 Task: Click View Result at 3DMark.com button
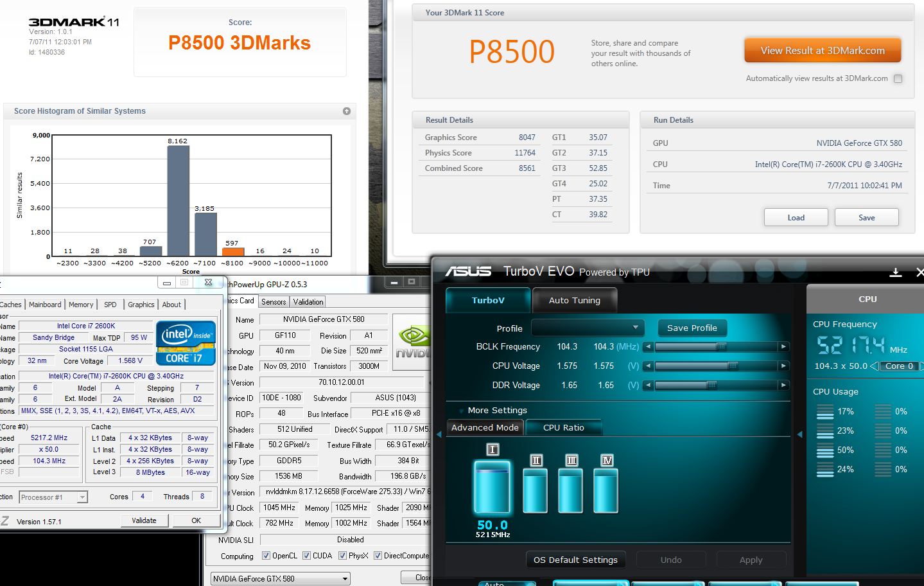tap(823, 50)
